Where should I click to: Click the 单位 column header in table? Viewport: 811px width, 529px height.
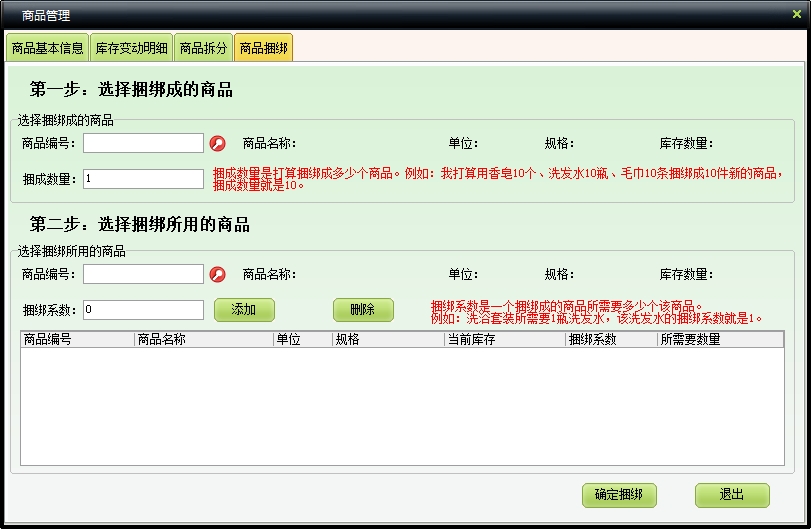click(302, 340)
